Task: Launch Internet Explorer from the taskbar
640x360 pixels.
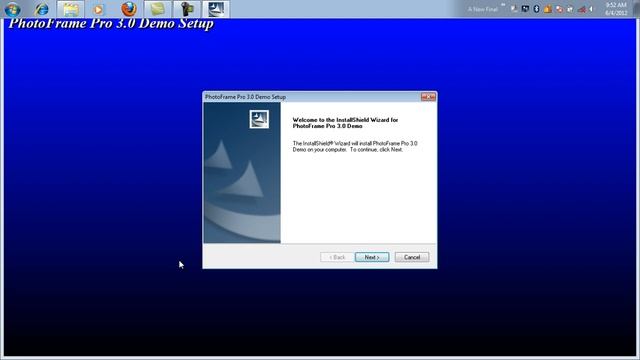Action: pos(42,9)
